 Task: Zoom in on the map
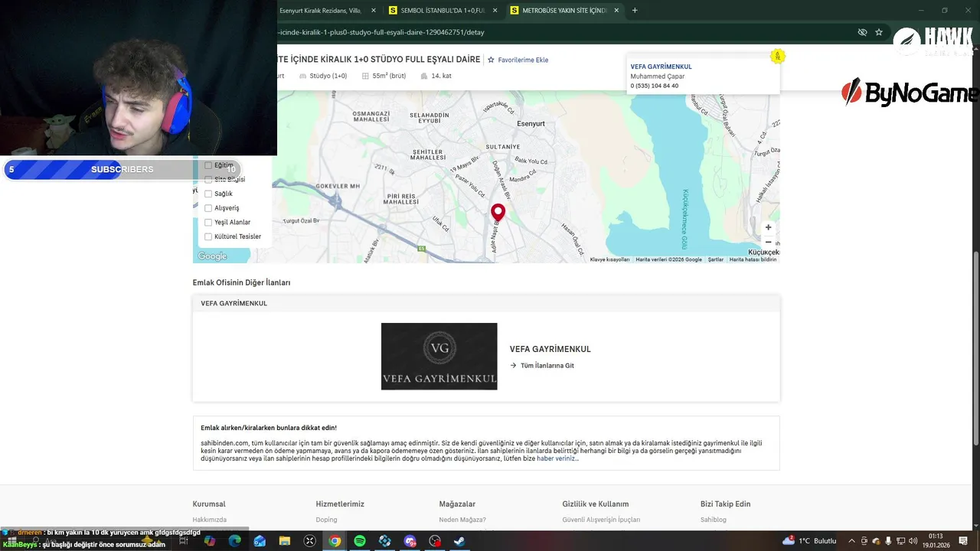pyautogui.click(x=768, y=227)
